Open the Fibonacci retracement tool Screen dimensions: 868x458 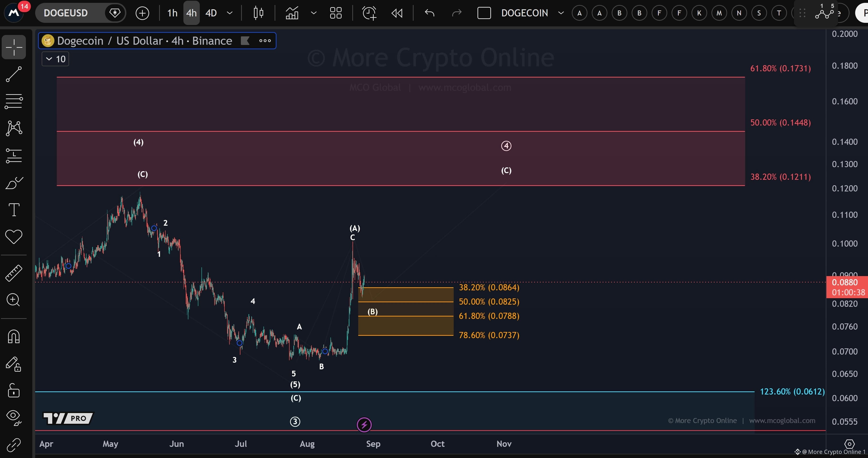pyautogui.click(x=14, y=101)
